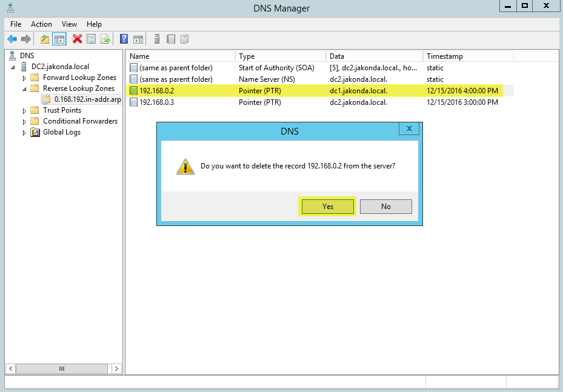
Task: Confirm record deletion by clicking Yes
Action: pos(327,207)
